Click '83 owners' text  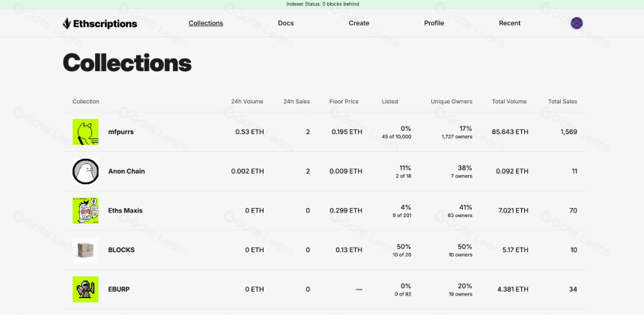461,215
